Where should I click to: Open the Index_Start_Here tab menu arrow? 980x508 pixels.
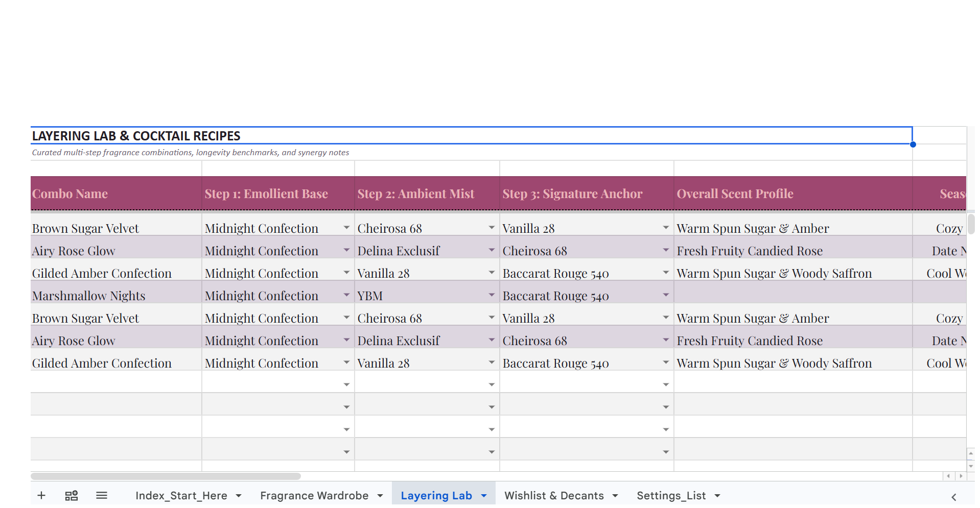[x=239, y=496]
